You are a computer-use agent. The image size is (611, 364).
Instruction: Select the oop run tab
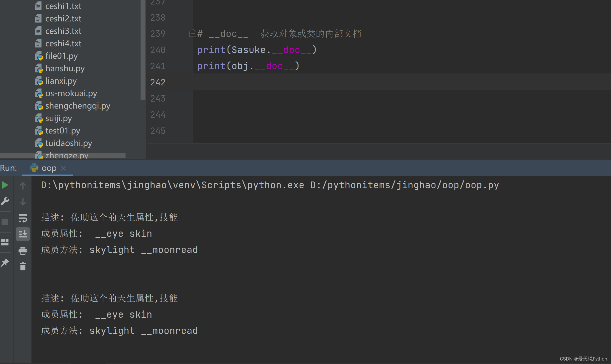point(47,168)
